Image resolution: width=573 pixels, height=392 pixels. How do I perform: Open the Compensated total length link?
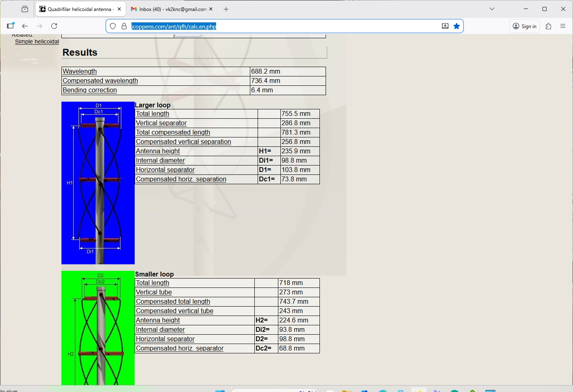pyautogui.click(x=173, y=301)
